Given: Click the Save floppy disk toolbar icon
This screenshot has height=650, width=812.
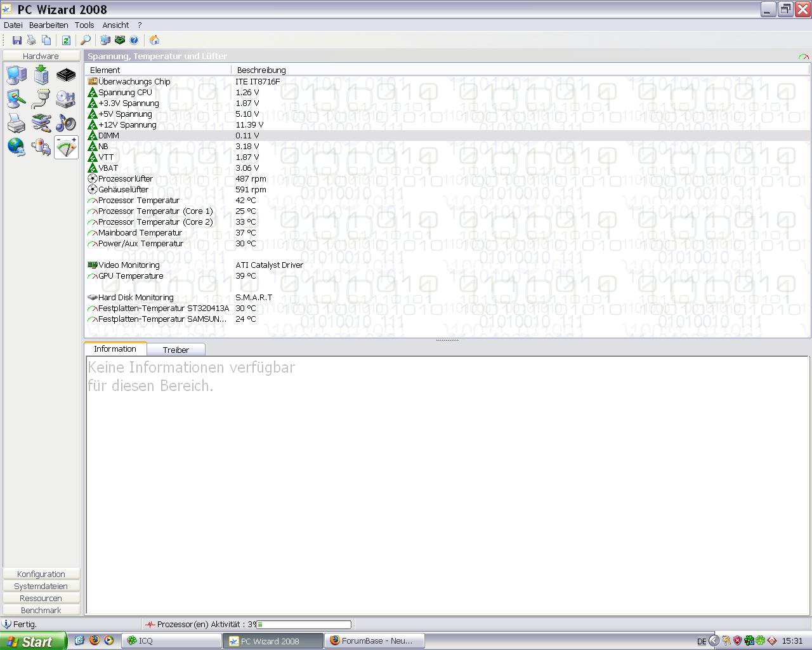Looking at the screenshot, I should (17, 40).
